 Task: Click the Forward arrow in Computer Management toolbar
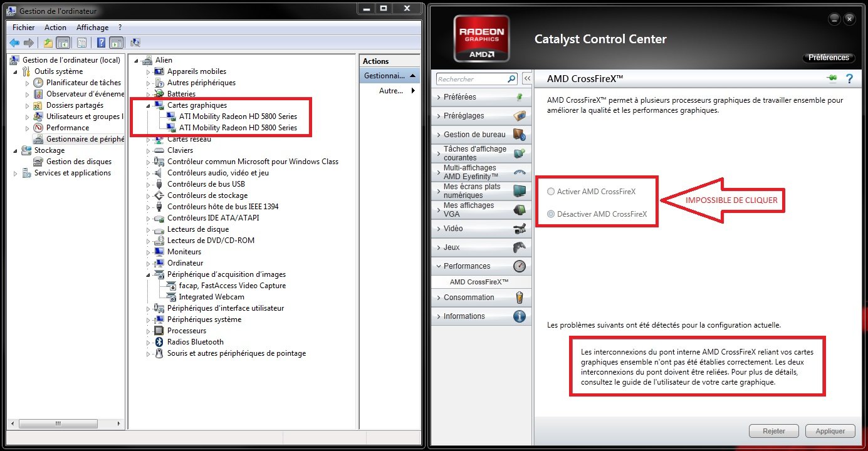(x=28, y=43)
